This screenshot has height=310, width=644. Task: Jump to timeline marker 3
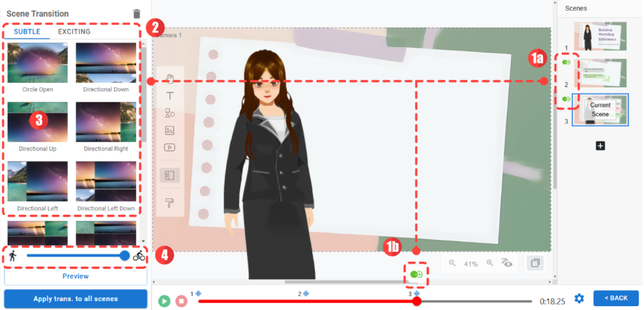point(417,293)
